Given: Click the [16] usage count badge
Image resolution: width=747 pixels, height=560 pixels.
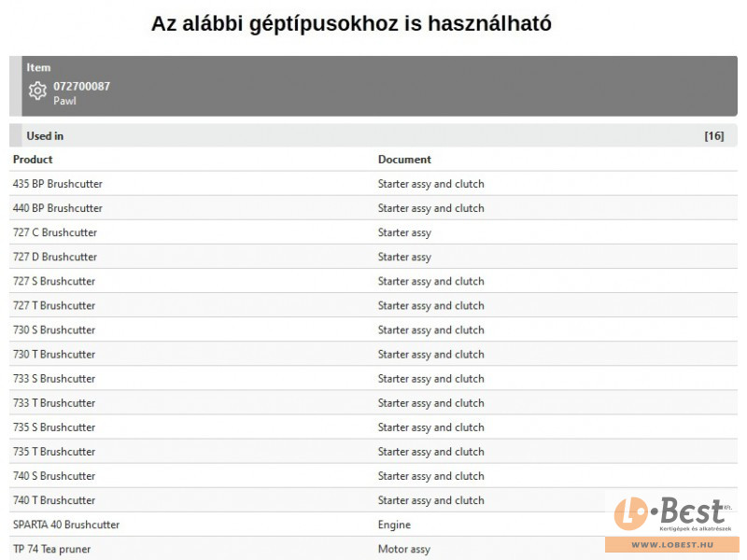Looking at the screenshot, I should coord(713,136).
